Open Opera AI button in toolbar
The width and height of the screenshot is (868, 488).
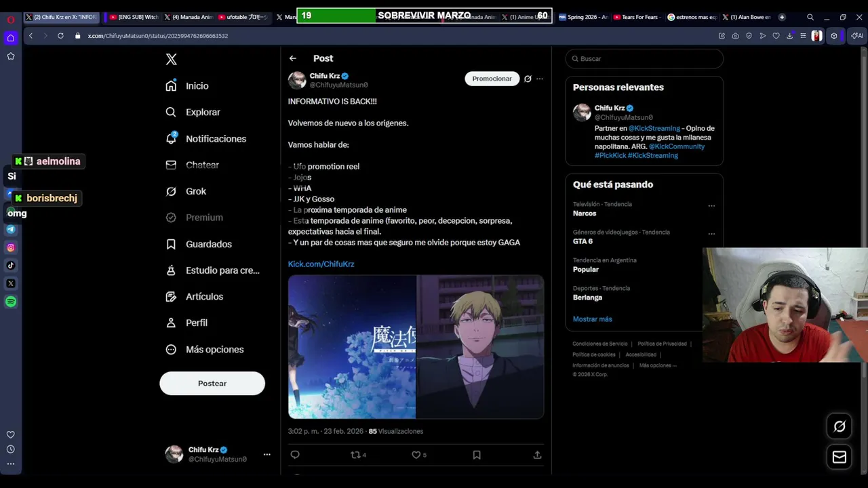pyautogui.click(x=858, y=36)
